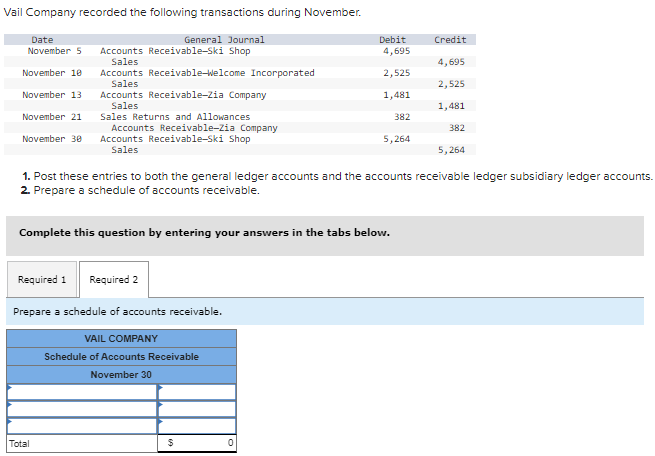Select the Required 2 tab
The image size is (655, 456).
[114, 279]
